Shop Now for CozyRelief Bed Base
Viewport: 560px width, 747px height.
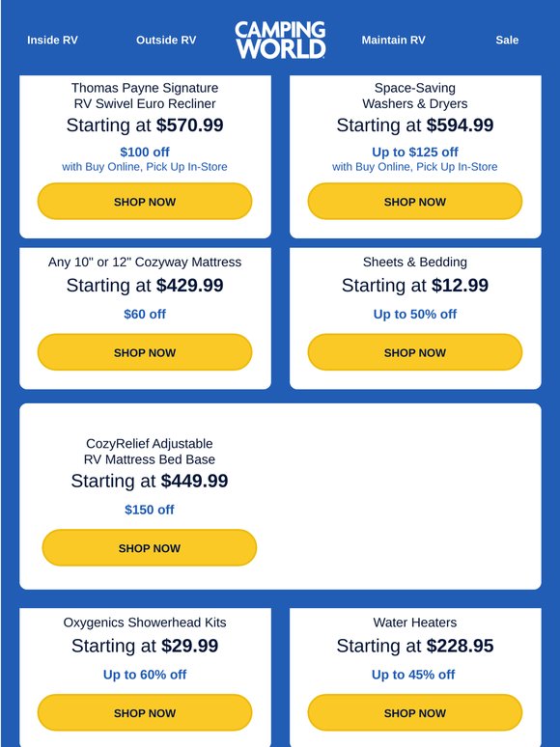coord(150,548)
